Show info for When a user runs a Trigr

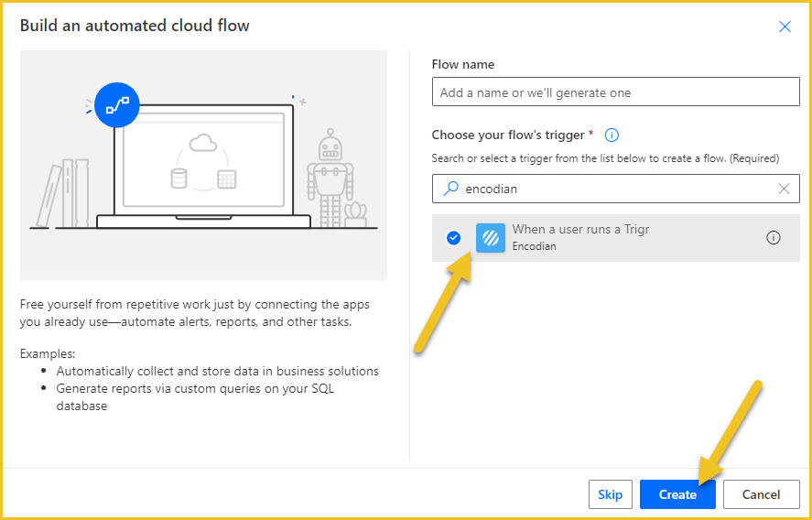pos(773,238)
